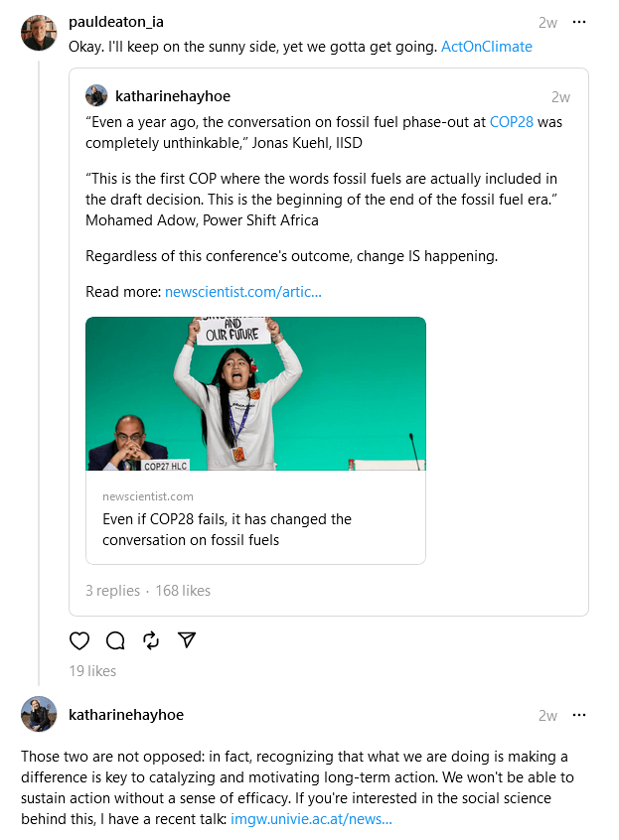Open katharinehayhoe's avatar on the reply

click(39, 714)
